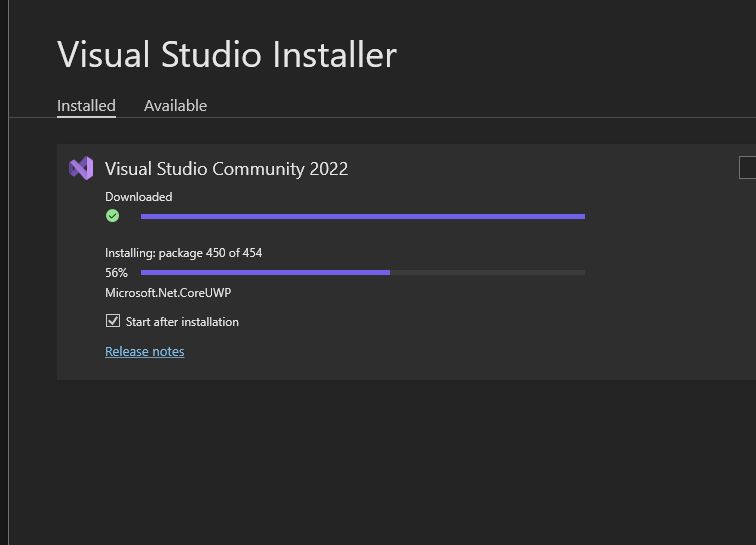The height and width of the screenshot is (545, 756).
Task: Uncheck Start after installation checkbox
Action: 113,321
